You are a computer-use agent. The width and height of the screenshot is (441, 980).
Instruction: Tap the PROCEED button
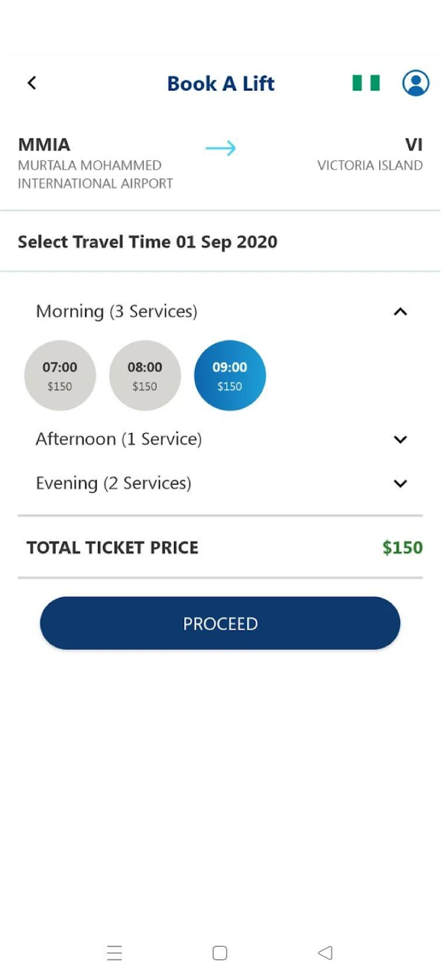pyautogui.click(x=220, y=623)
